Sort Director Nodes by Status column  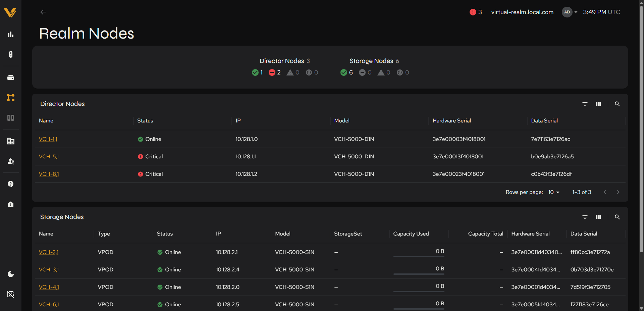145,121
